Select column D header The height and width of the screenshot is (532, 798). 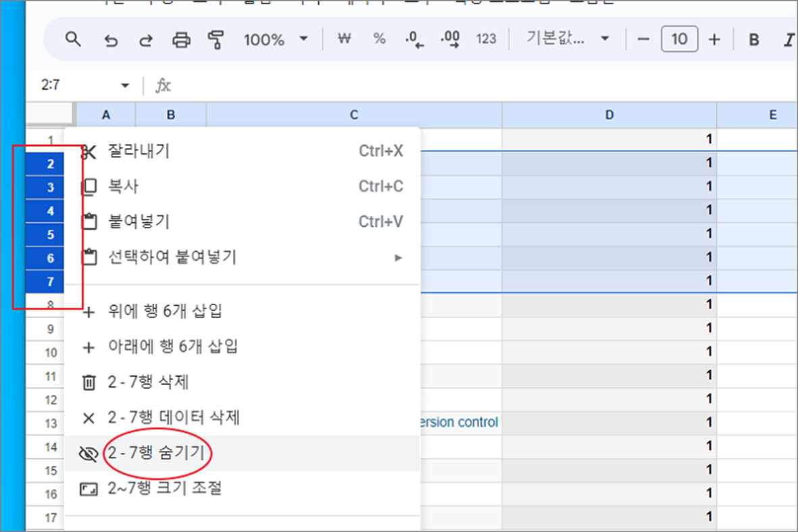(609, 115)
